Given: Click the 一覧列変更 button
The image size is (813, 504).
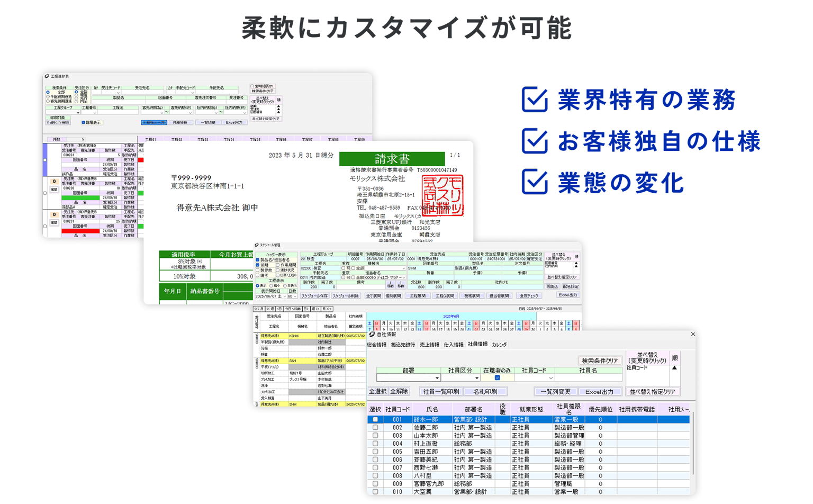Looking at the screenshot, I should 555,392.
